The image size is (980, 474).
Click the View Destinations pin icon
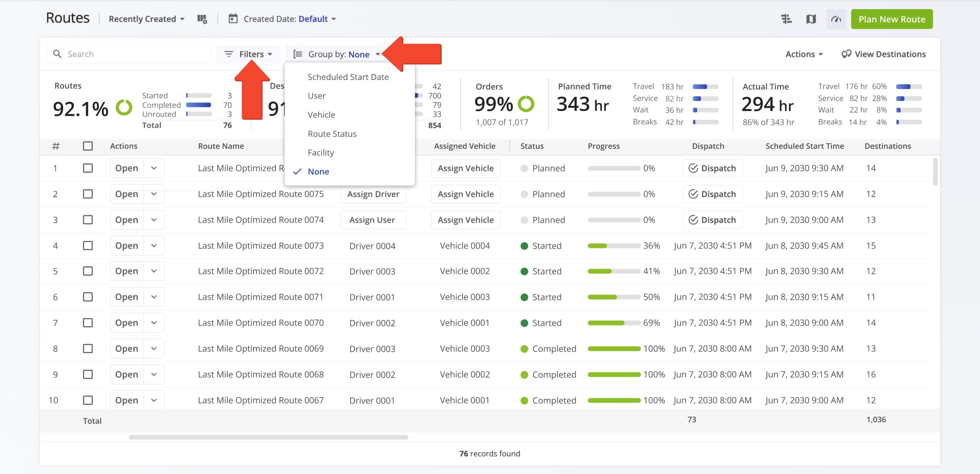pyautogui.click(x=846, y=54)
